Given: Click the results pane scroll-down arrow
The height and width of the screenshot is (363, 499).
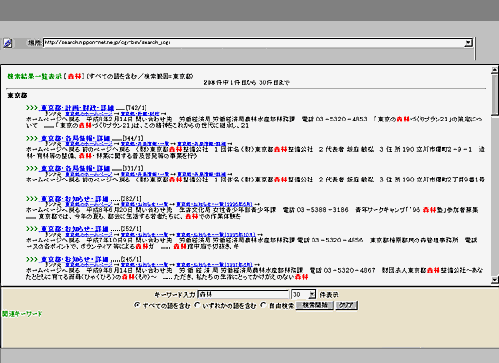Looking at the screenshot, I should (495, 280).
